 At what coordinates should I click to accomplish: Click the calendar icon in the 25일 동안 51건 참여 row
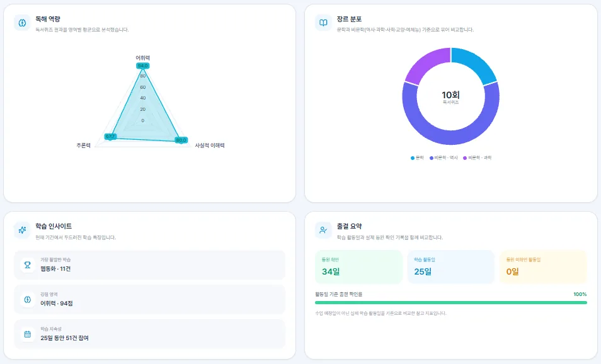tap(28, 334)
